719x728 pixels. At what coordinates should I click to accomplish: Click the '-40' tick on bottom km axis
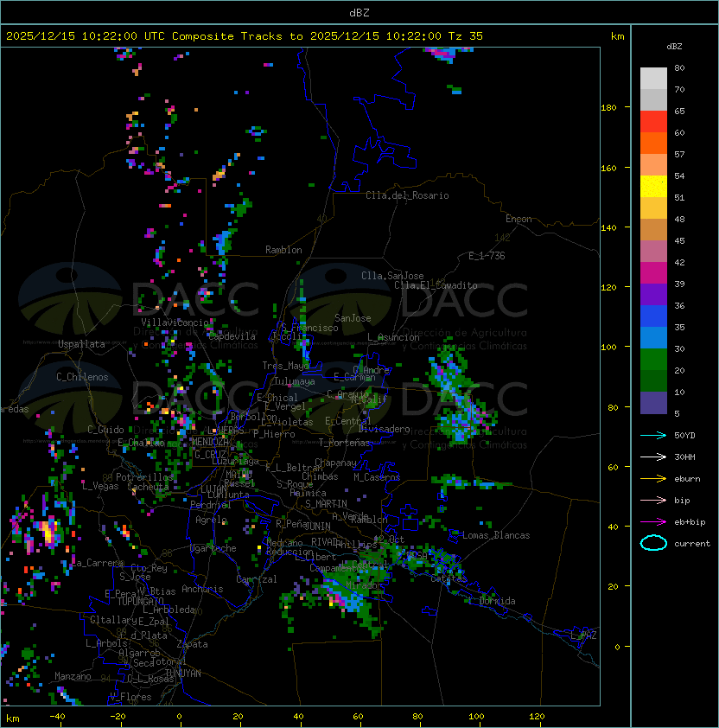(57, 716)
